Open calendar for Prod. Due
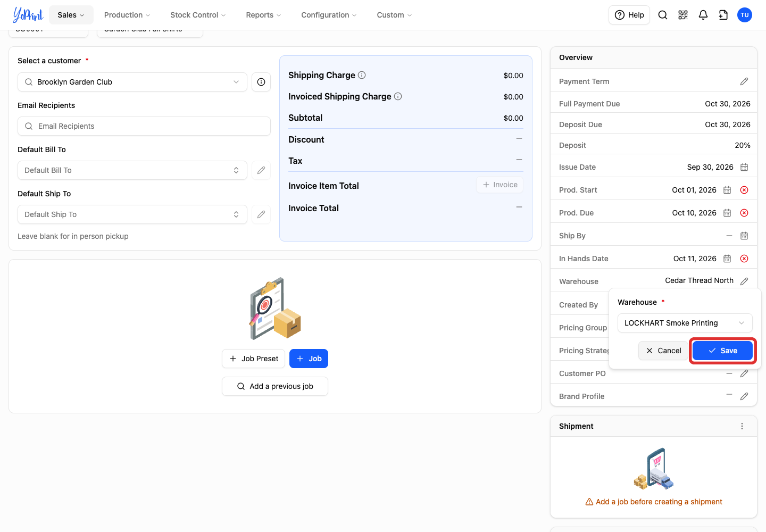The width and height of the screenshot is (766, 532). 727,213
